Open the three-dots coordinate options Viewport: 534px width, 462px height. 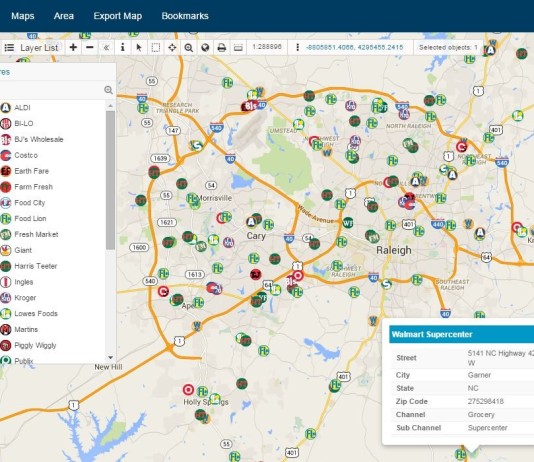coord(297,47)
